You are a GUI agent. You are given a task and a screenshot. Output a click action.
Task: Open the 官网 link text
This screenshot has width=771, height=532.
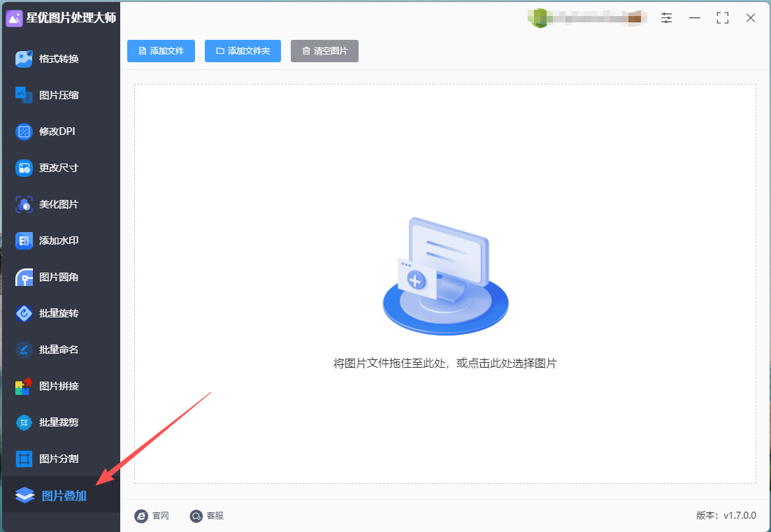coord(161,516)
